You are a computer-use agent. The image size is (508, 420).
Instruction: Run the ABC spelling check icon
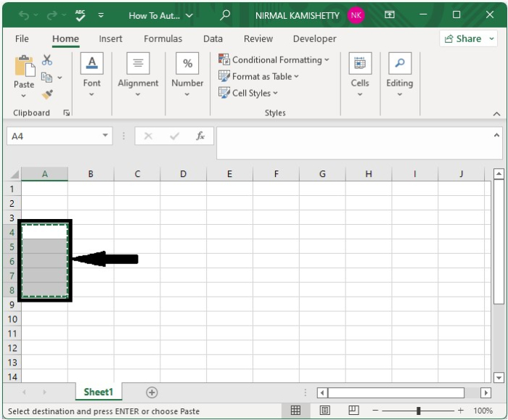click(x=80, y=15)
